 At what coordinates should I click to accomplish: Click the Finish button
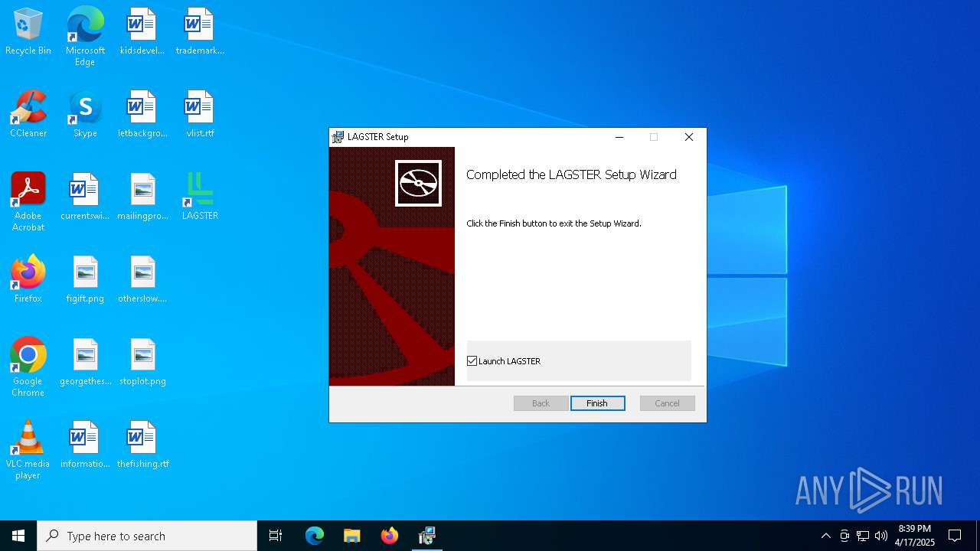(597, 403)
